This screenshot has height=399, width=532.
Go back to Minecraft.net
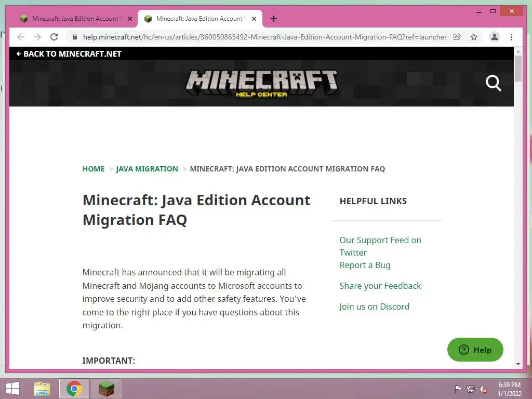click(69, 54)
